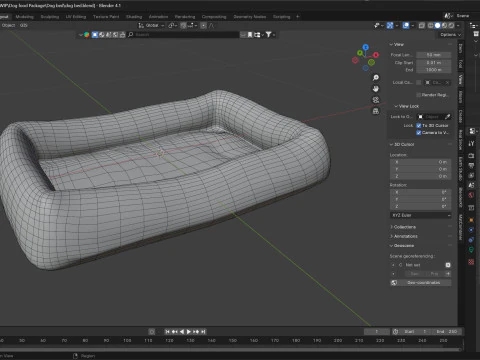Click the Clip Start value field
480x360 pixels.
click(x=434, y=63)
